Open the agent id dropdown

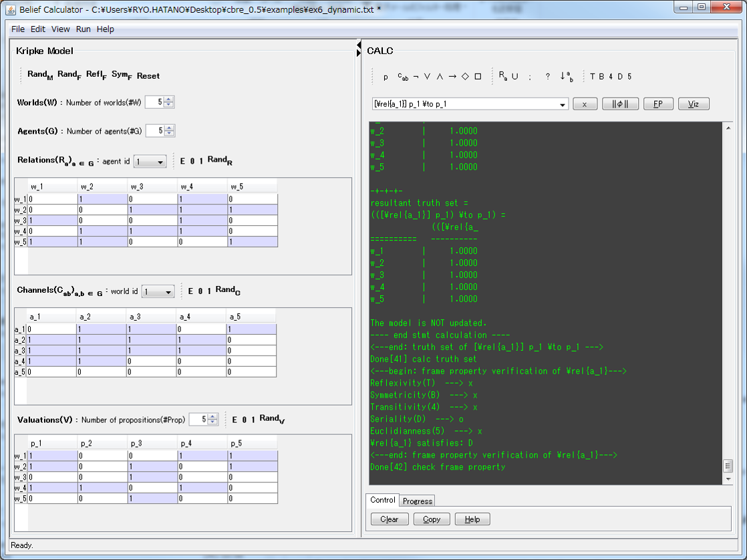150,162
